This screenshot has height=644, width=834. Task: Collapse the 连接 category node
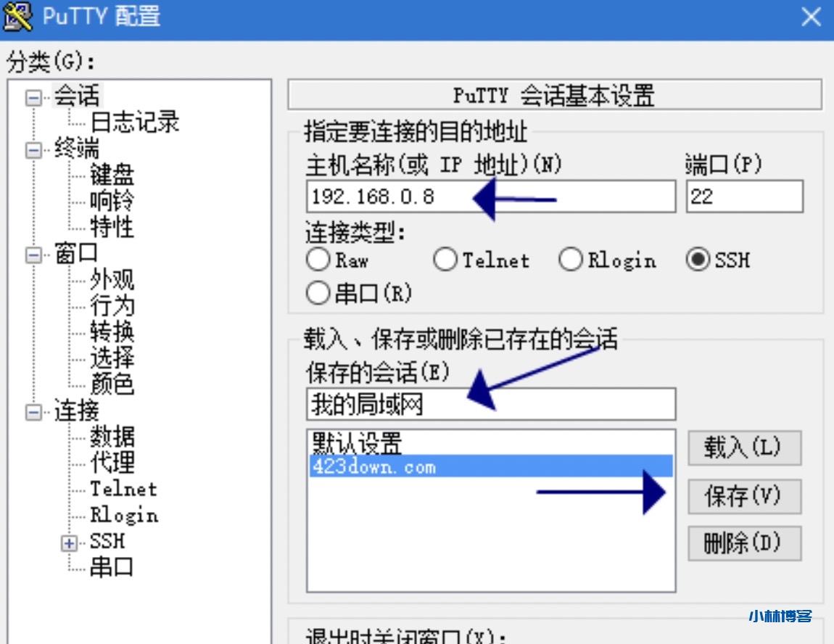point(33,412)
